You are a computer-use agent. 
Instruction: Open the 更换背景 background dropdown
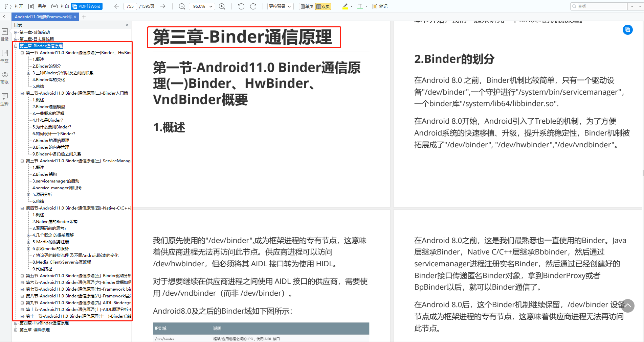[280, 6]
